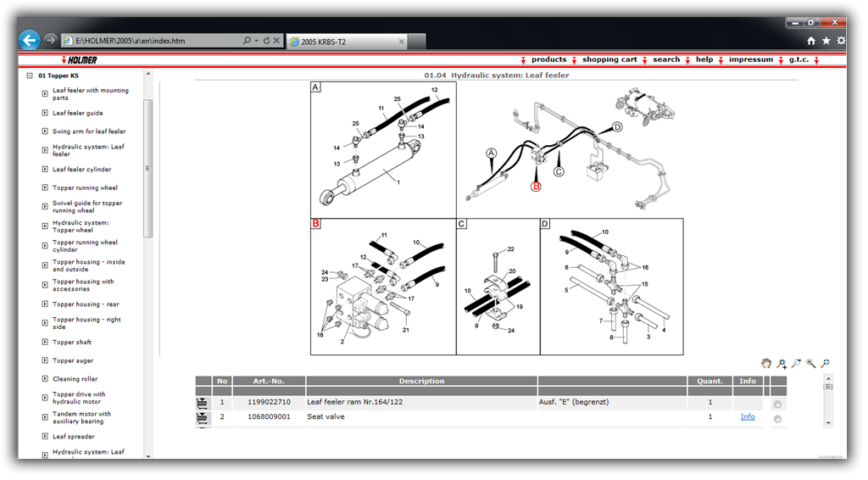Select radio button for Leaf feeler ram row
The width and height of the screenshot is (868, 480).
click(x=777, y=405)
